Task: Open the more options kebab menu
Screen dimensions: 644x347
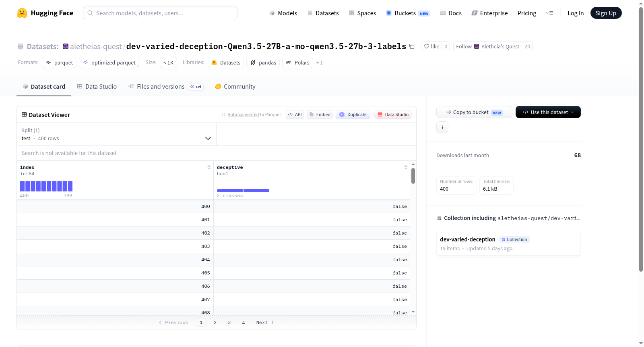Action: pos(442,127)
